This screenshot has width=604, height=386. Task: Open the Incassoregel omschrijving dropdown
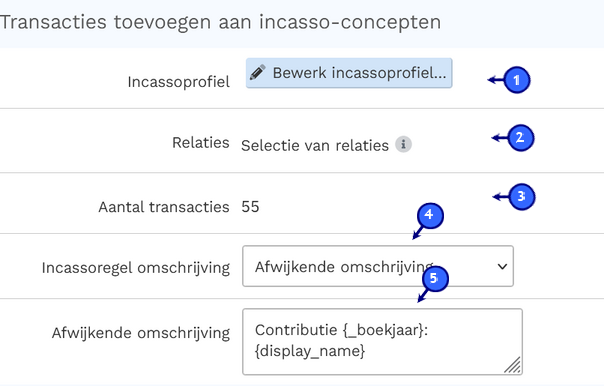tap(378, 266)
